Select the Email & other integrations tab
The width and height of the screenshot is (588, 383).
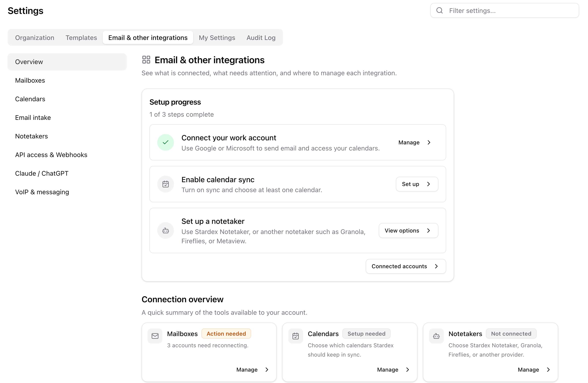[148, 38]
